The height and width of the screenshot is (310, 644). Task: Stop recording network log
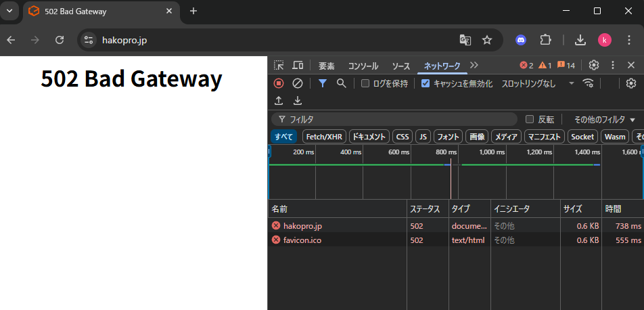[279, 83]
